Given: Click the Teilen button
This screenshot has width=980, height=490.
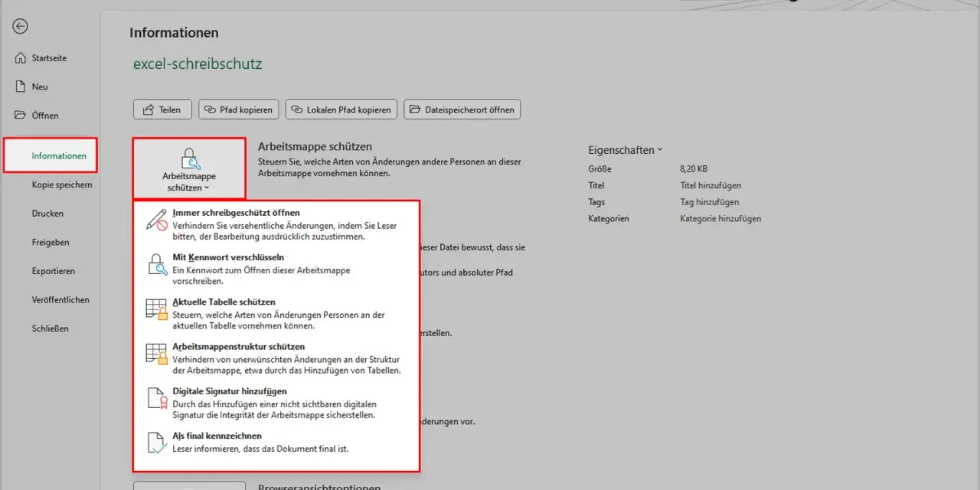Looking at the screenshot, I should click(x=162, y=109).
